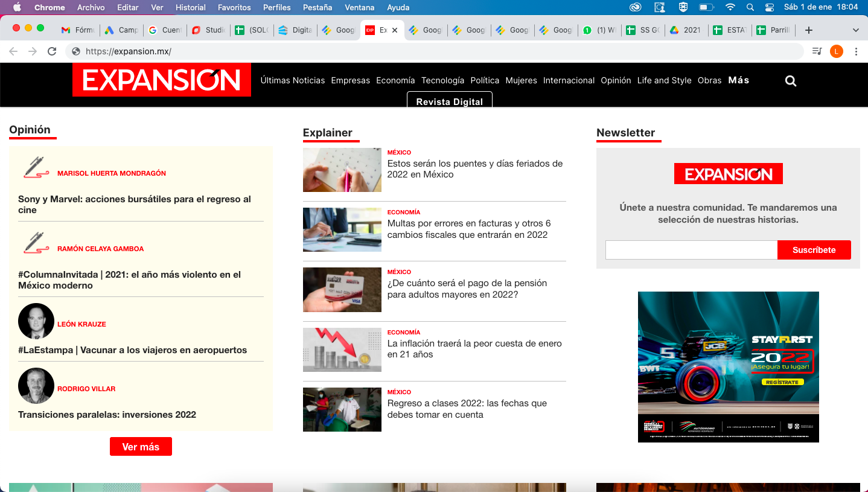This screenshot has width=868, height=492.
Task: Click the Suscríbete button
Action: [814, 250]
